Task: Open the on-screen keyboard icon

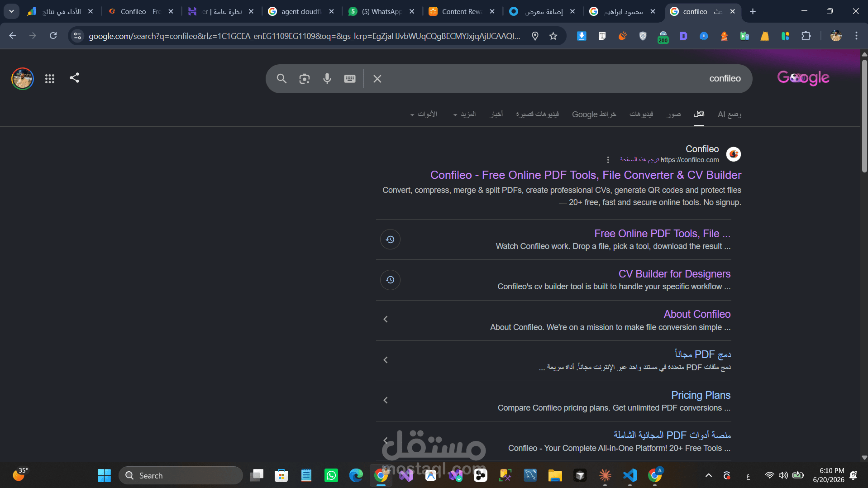Action: tap(350, 79)
